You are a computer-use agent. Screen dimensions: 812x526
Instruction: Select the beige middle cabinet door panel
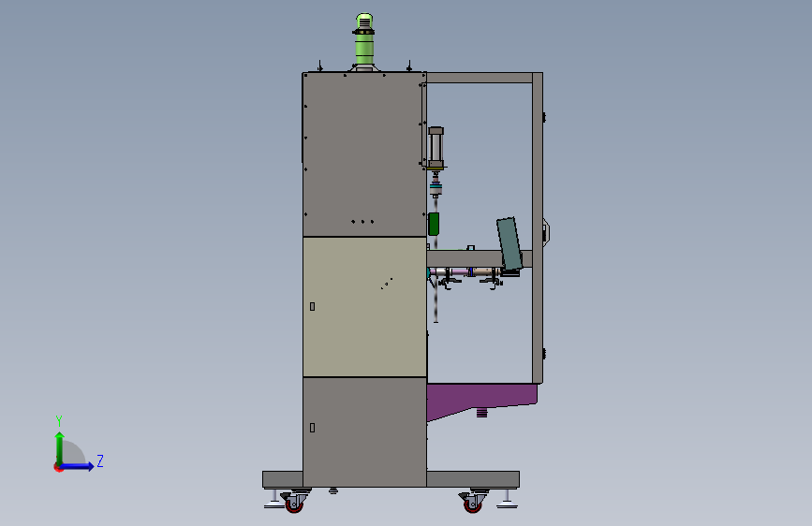point(364,306)
